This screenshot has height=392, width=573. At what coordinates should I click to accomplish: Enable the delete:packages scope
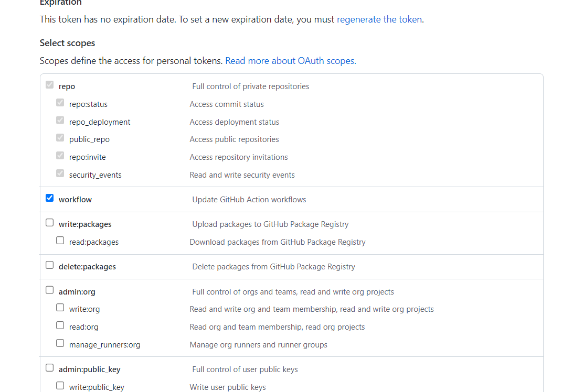point(49,265)
